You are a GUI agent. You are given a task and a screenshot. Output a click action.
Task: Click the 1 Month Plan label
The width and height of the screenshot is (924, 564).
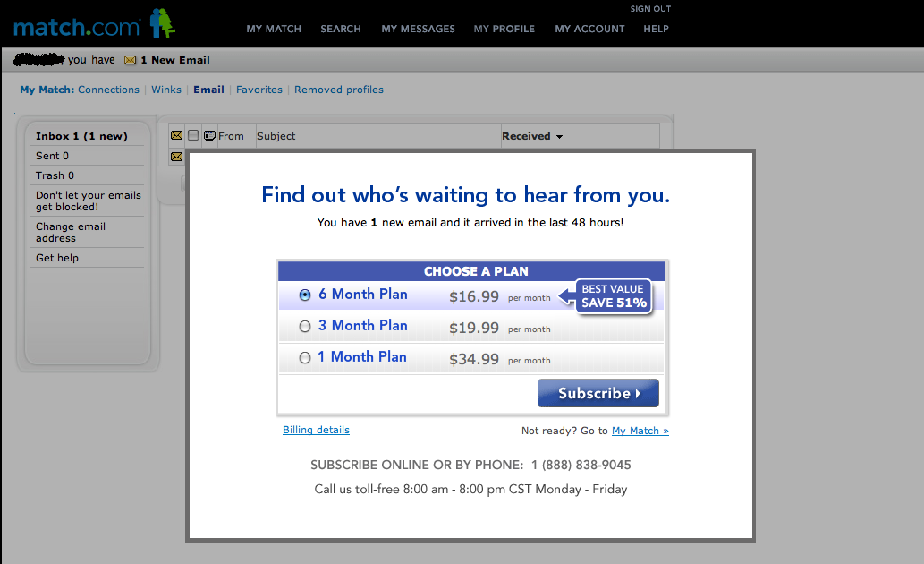coord(362,356)
